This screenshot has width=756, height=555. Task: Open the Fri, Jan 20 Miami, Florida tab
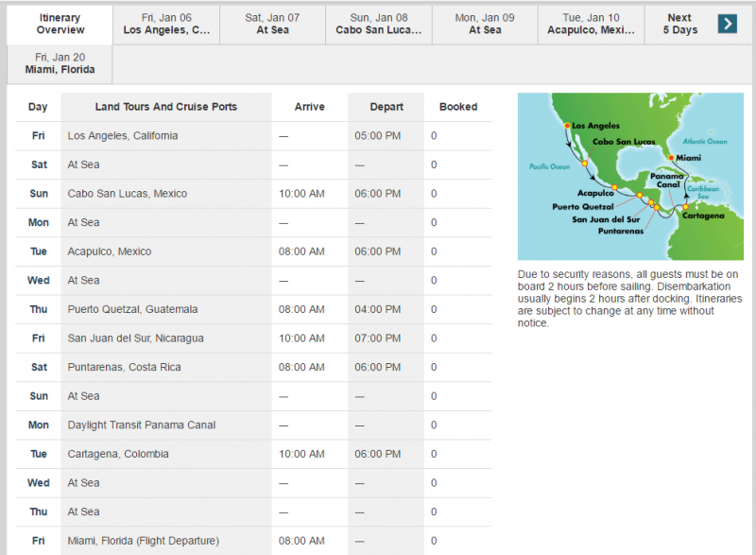point(59,64)
